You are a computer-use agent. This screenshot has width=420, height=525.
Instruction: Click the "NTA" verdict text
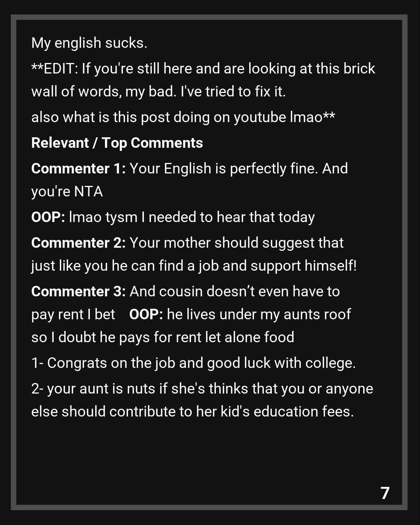click(88, 192)
